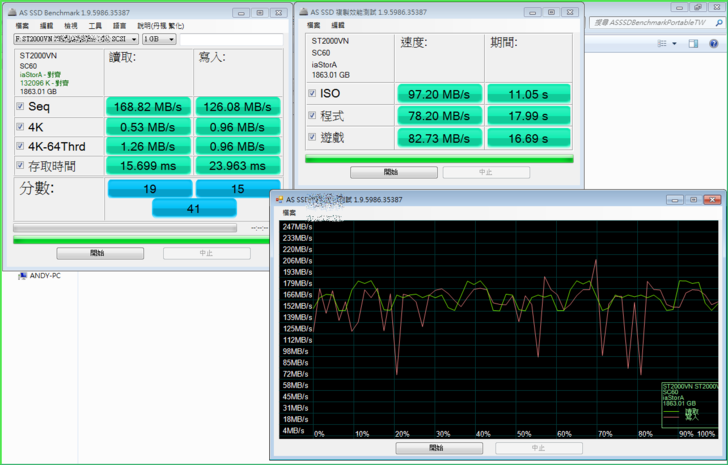Maximize the AS SSD Benchmark main window
The image size is (728, 465).
(x=258, y=12)
